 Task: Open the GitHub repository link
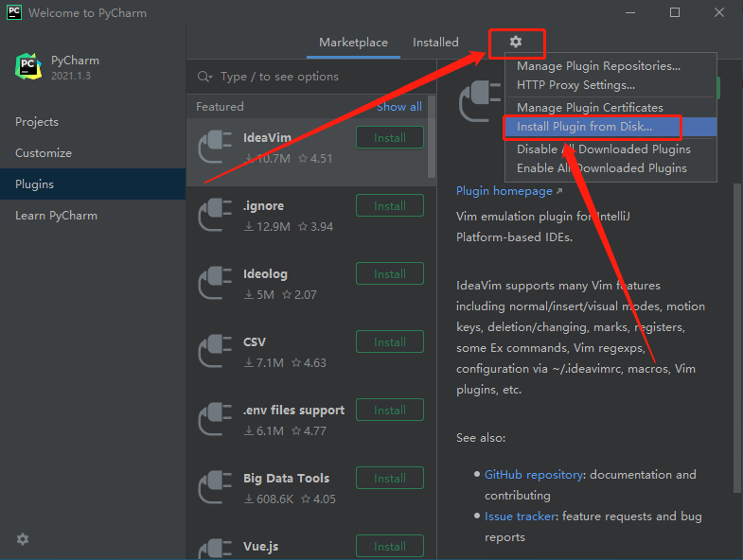pos(534,474)
